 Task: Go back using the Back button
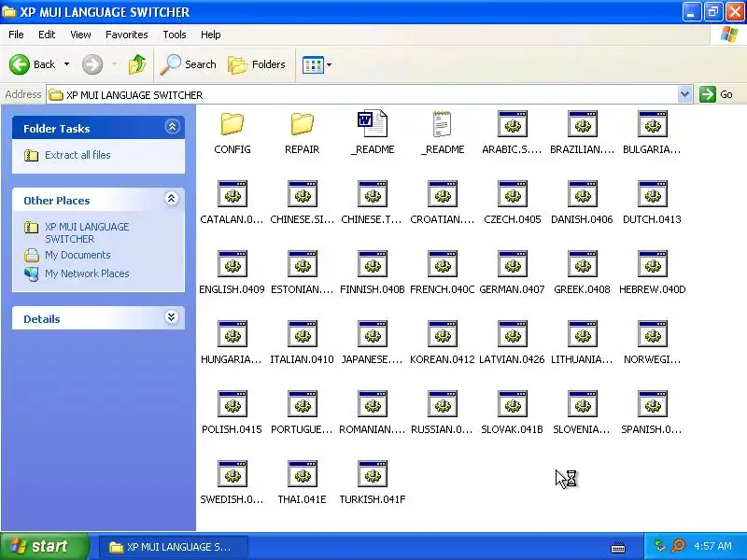pyautogui.click(x=32, y=64)
